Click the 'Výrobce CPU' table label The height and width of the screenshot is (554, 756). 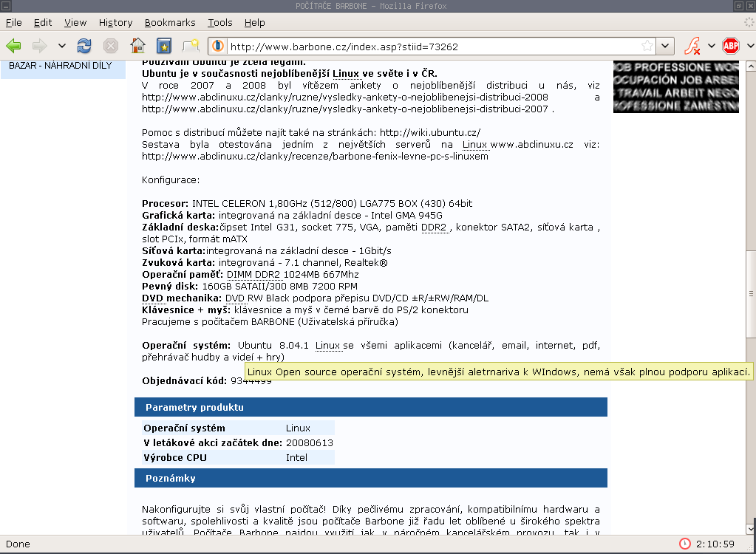[175, 458]
